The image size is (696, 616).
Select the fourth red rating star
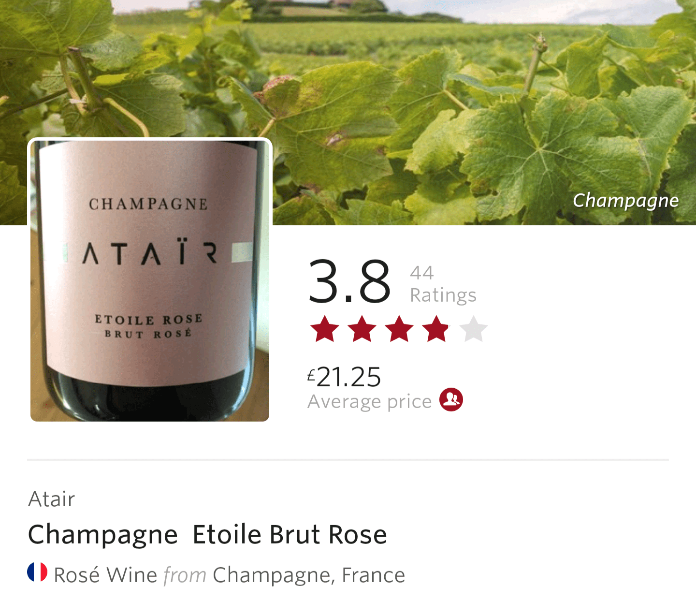[436, 329]
